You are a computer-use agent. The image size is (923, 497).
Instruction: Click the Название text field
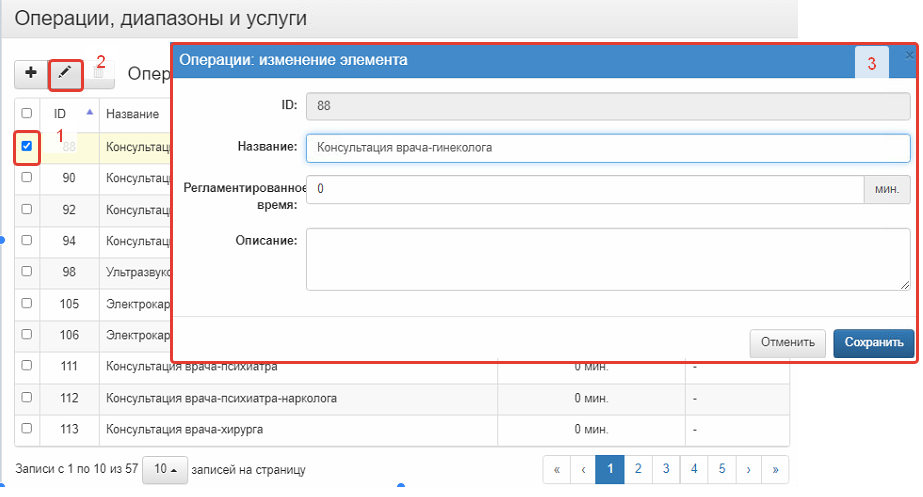click(607, 148)
